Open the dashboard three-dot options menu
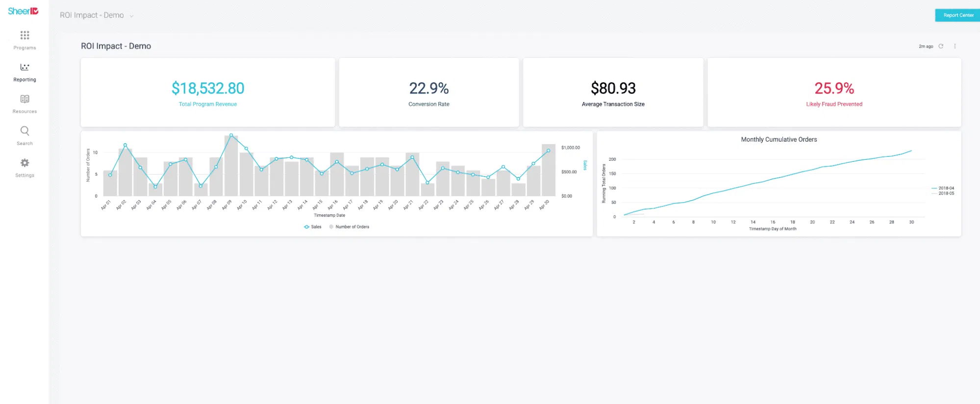Viewport: 980px width, 404px height. tap(955, 46)
